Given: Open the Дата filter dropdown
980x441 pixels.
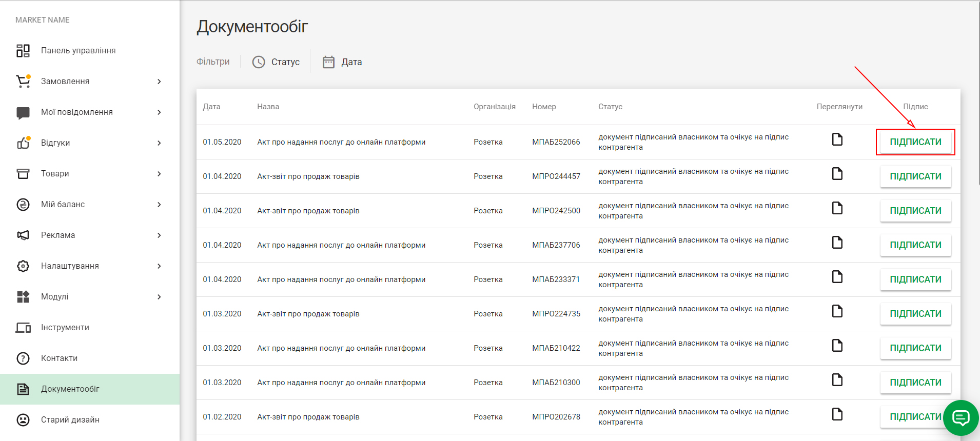Looking at the screenshot, I should coord(342,62).
